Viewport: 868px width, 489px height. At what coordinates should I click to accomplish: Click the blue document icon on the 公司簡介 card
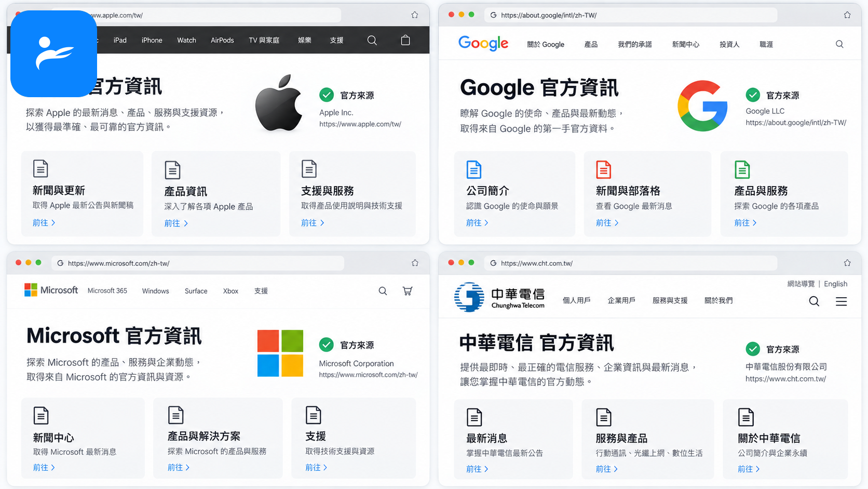tap(474, 169)
